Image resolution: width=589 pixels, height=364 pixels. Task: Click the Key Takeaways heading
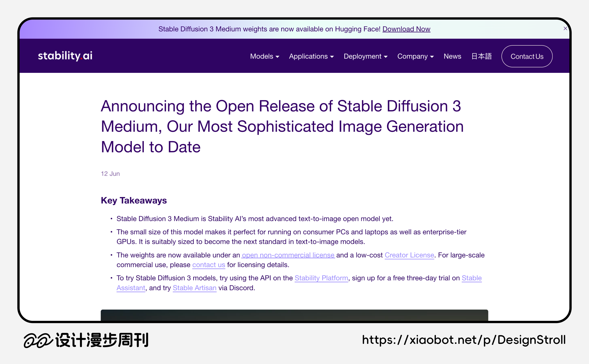pyautogui.click(x=134, y=200)
